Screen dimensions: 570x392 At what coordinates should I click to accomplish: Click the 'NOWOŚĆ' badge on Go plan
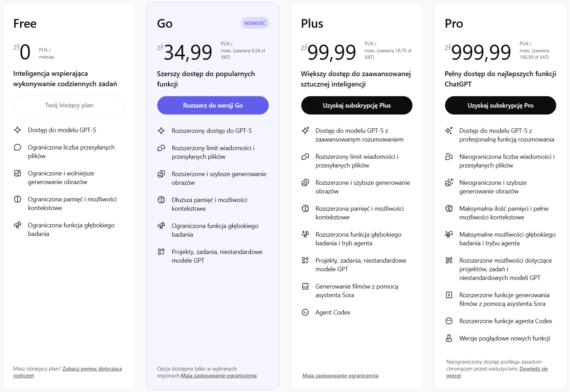pyautogui.click(x=255, y=22)
